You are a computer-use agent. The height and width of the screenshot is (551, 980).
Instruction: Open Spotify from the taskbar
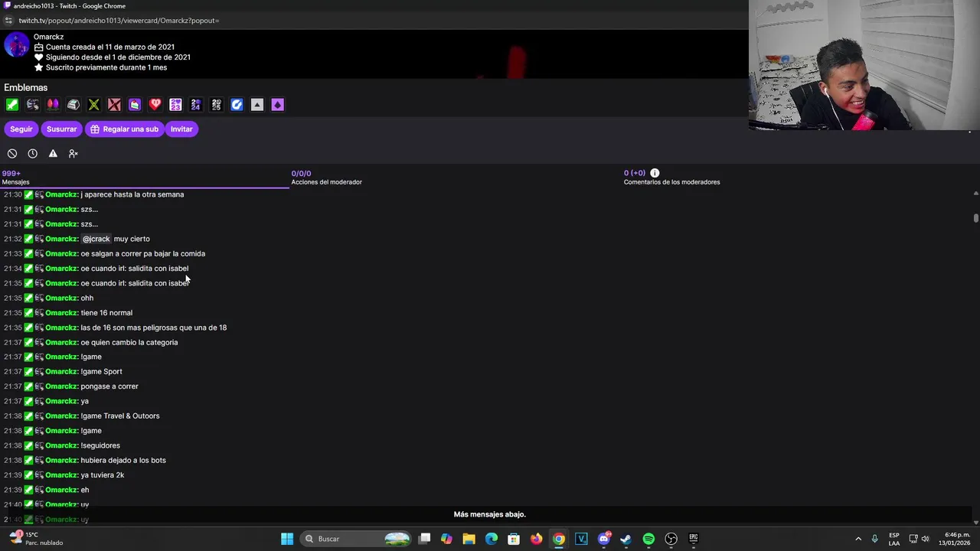[x=648, y=539]
